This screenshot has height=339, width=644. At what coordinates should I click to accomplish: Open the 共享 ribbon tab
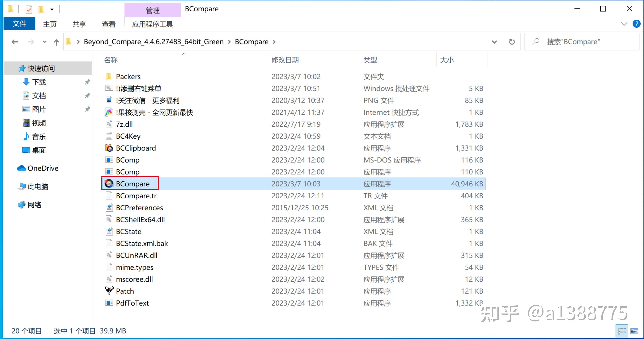[79, 24]
